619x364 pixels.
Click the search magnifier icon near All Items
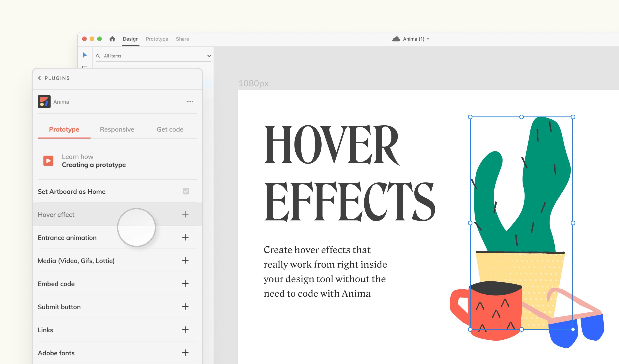98,56
